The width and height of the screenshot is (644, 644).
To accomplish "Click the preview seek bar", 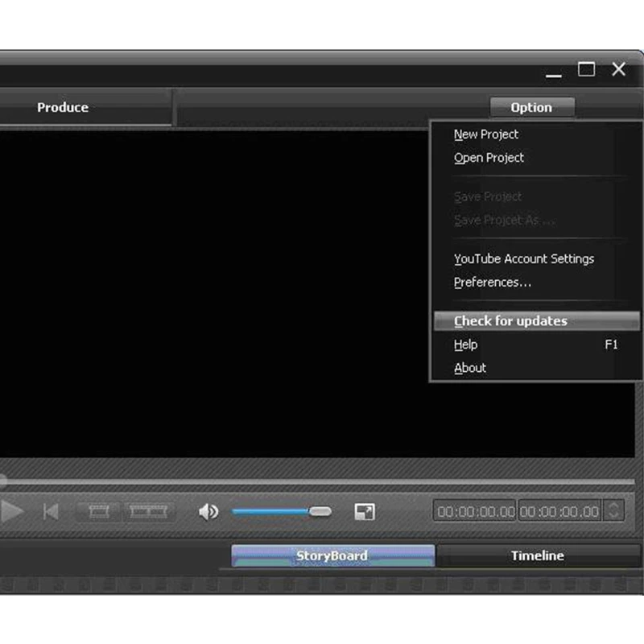I will click(317, 481).
